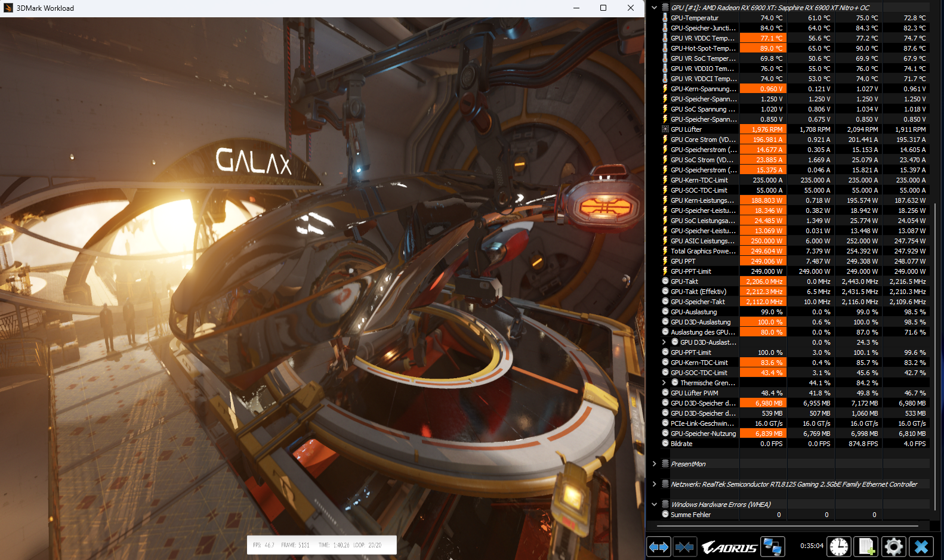Close sensors with the blue X icon
Viewport: 944px width, 560px height.
click(x=921, y=546)
